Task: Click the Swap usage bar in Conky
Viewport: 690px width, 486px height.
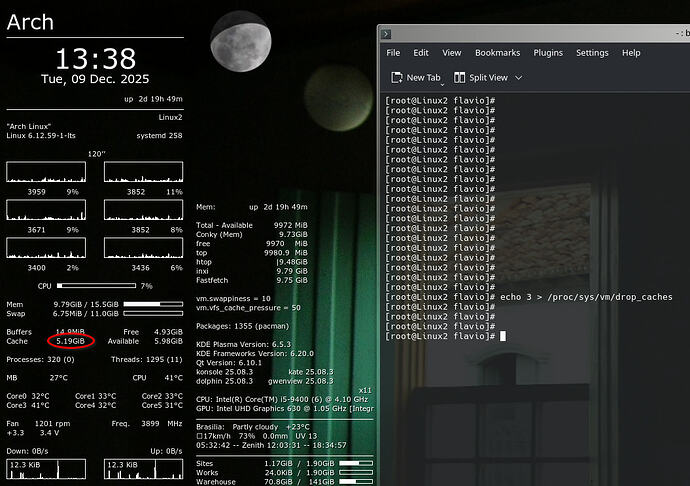Action: coord(155,313)
